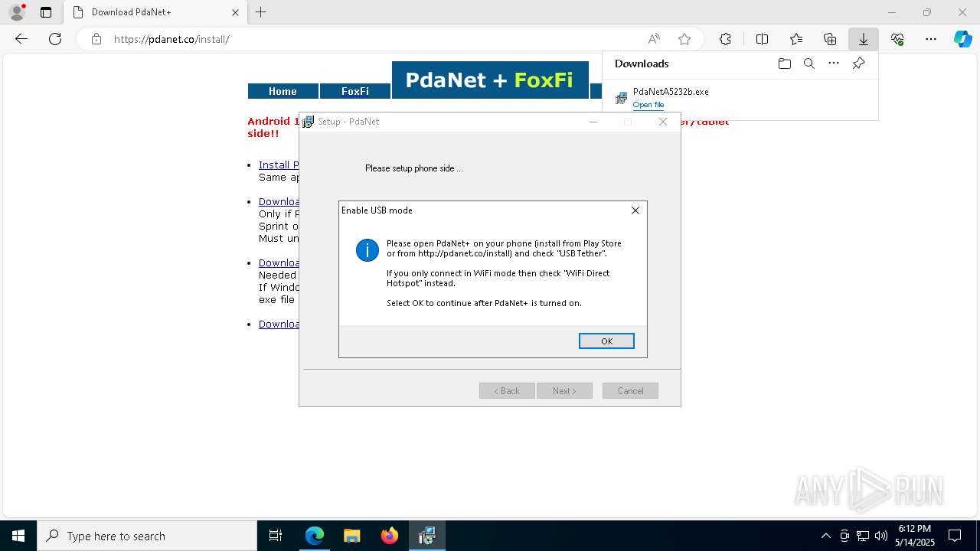This screenshot has height=551, width=980.
Task: Open a new browser tab
Action: (x=261, y=12)
